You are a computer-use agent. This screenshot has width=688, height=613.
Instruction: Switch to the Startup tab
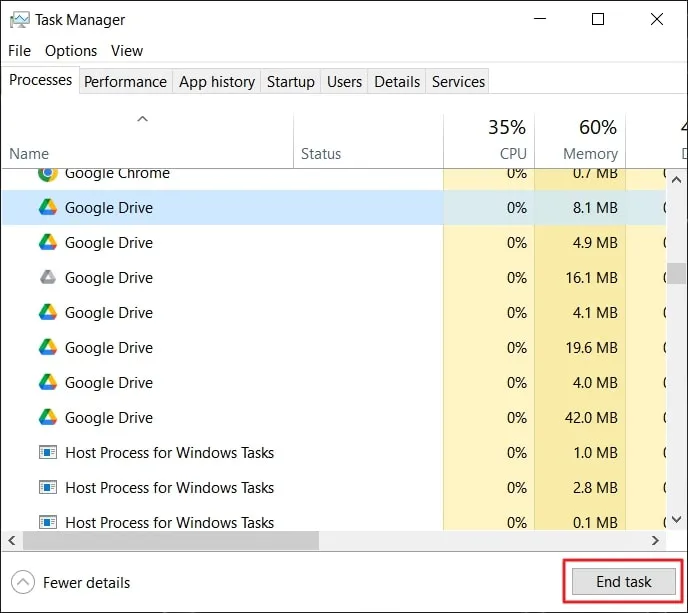tap(290, 82)
